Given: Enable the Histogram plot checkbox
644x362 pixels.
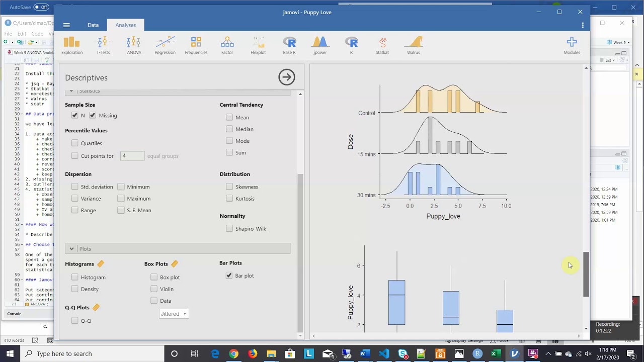Looking at the screenshot, I should tap(75, 277).
